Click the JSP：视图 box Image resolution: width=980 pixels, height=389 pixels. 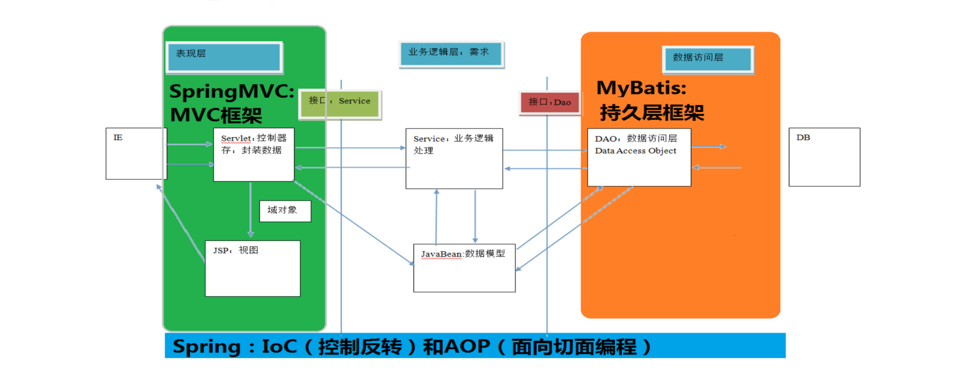point(253,268)
